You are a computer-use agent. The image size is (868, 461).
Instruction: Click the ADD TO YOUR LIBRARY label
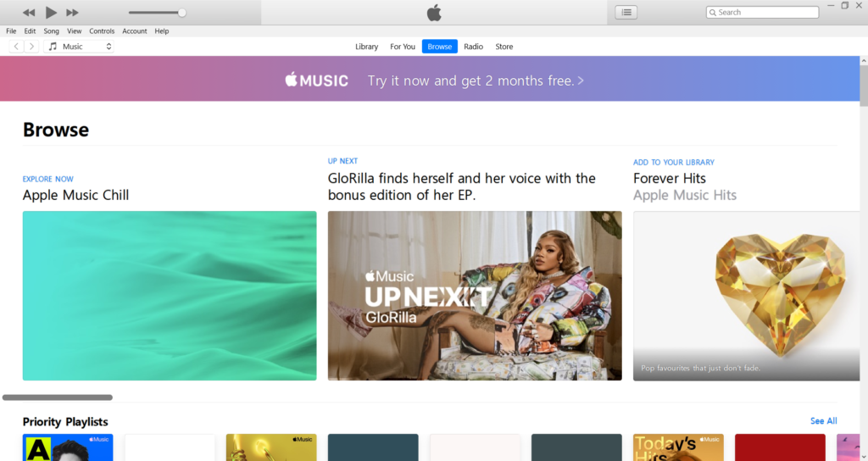(674, 162)
